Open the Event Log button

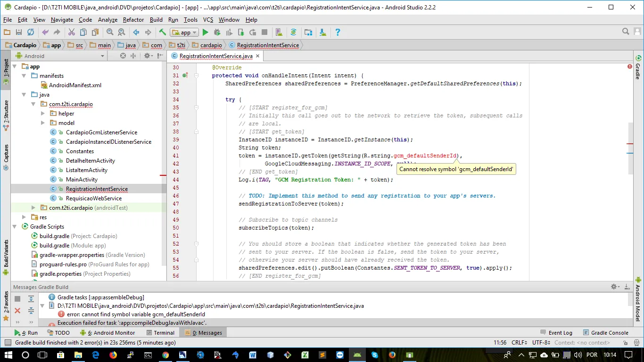(556, 333)
